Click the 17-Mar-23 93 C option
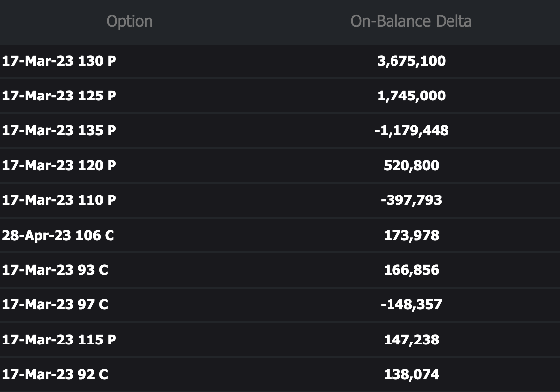Image resolution: width=560 pixels, height=392 pixels. 55,270
